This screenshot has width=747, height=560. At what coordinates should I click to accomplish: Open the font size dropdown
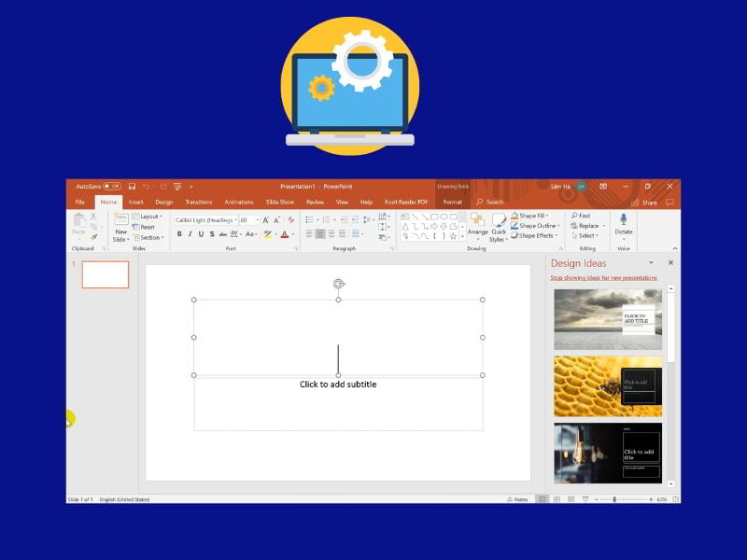(x=258, y=220)
